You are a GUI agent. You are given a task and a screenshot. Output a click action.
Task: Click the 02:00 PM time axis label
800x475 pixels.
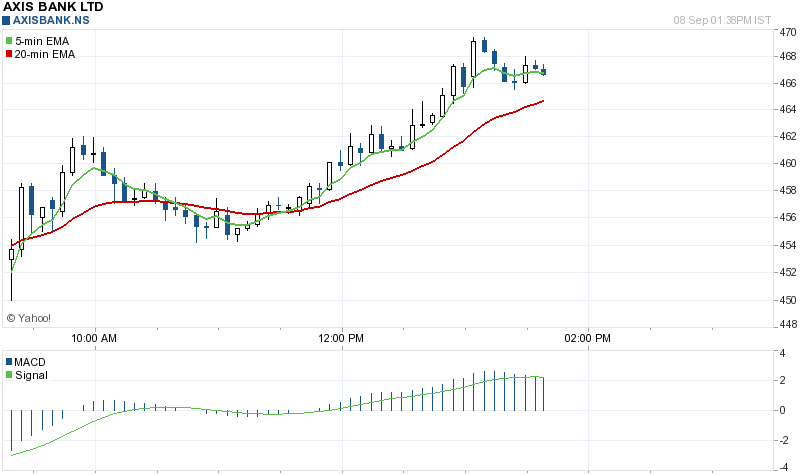(x=587, y=338)
